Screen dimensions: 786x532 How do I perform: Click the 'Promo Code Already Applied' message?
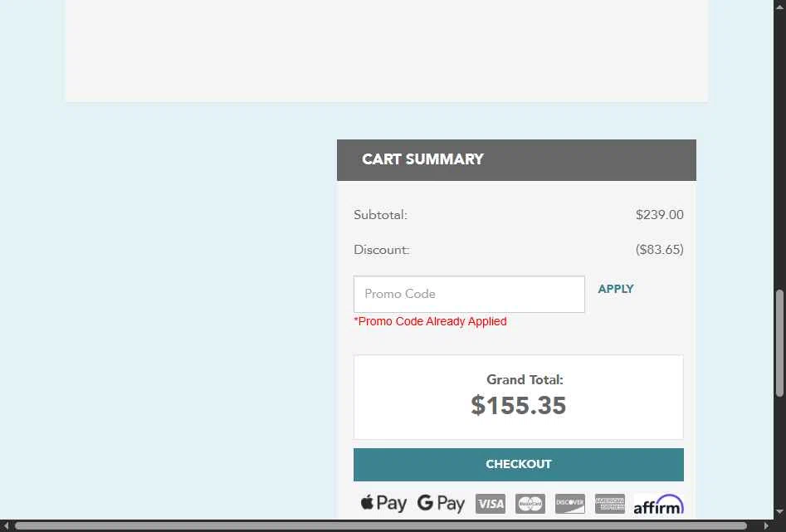click(430, 321)
